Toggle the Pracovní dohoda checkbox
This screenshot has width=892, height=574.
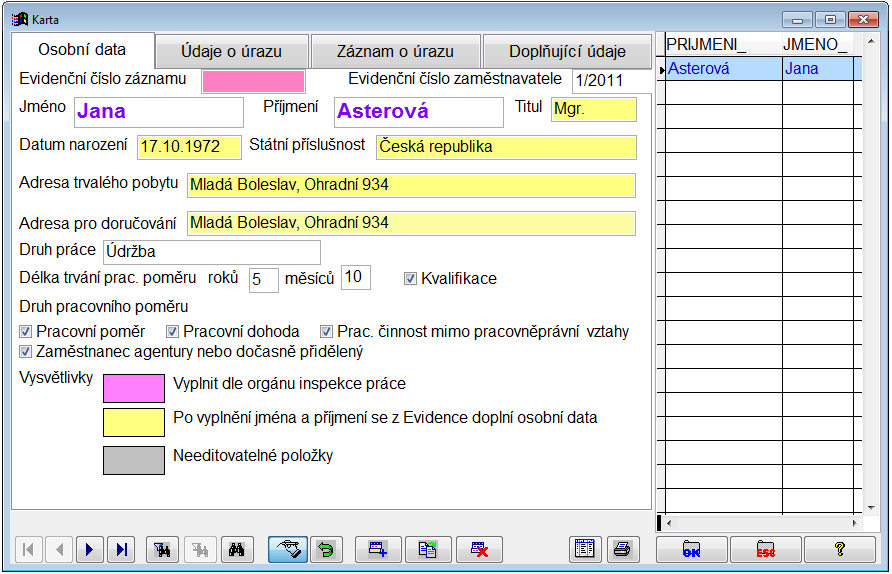tap(173, 332)
